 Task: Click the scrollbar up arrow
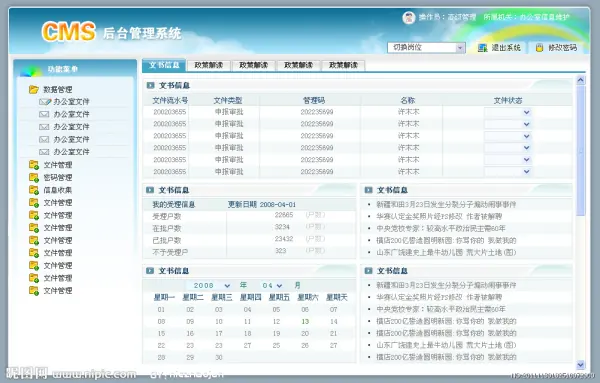click(580, 80)
